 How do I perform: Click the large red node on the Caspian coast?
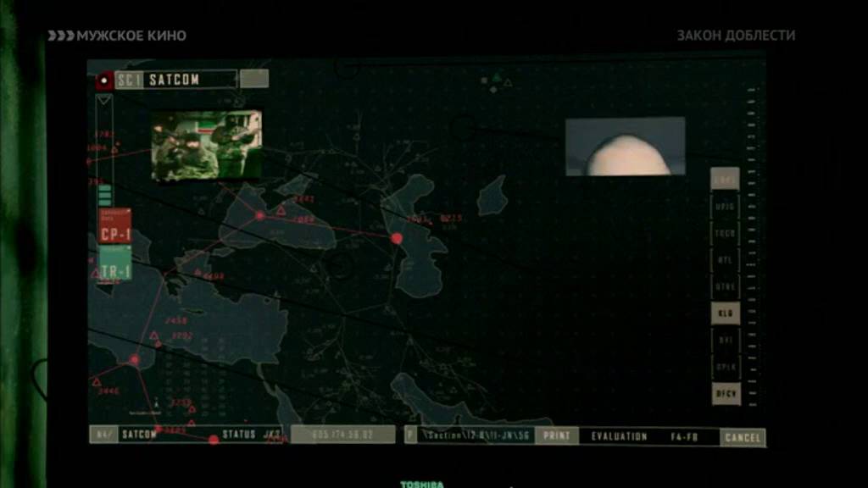[x=397, y=238]
